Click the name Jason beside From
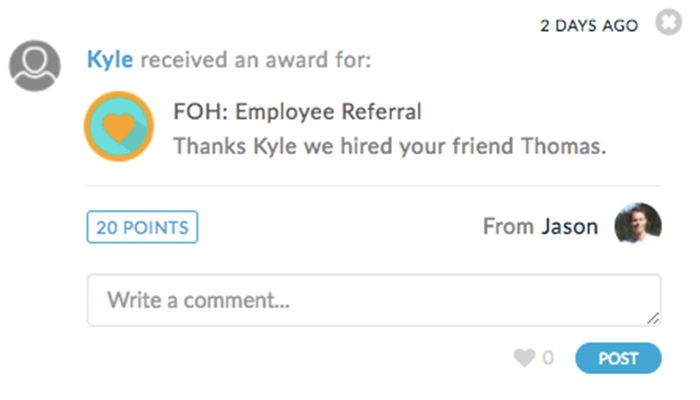 click(570, 227)
